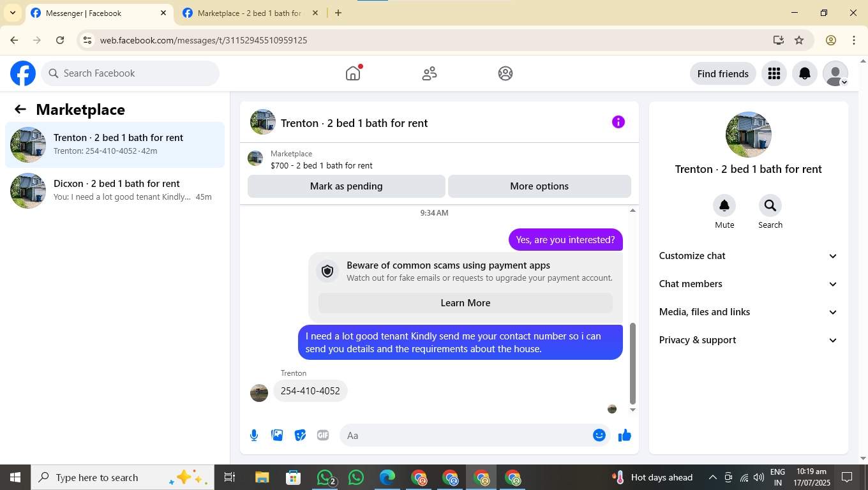This screenshot has width=868, height=490.
Task: Open the browser profile icon
Action: pyautogui.click(x=831, y=40)
